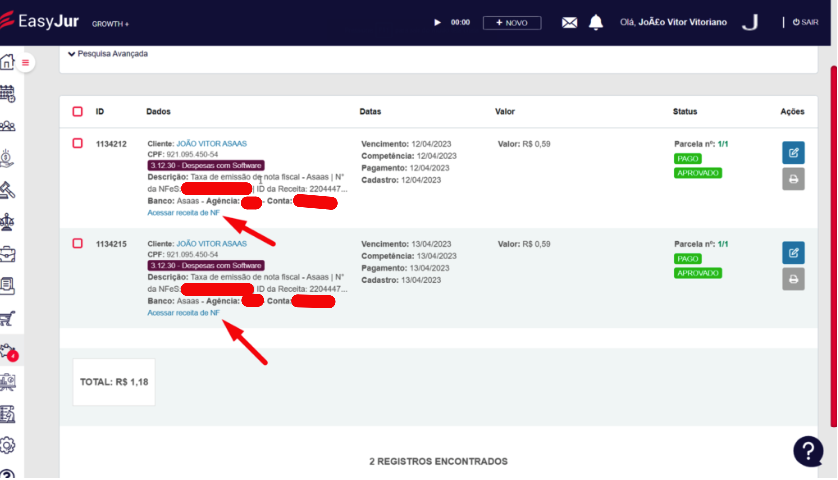Screen dimensions: 838x480
Task: Expand Pesquisa Avançada section
Action: [x=108, y=54]
